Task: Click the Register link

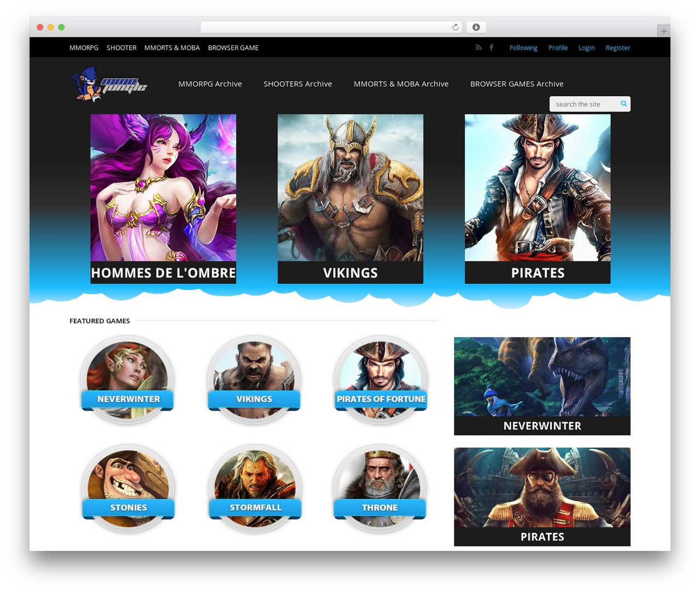Action: click(x=618, y=48)
